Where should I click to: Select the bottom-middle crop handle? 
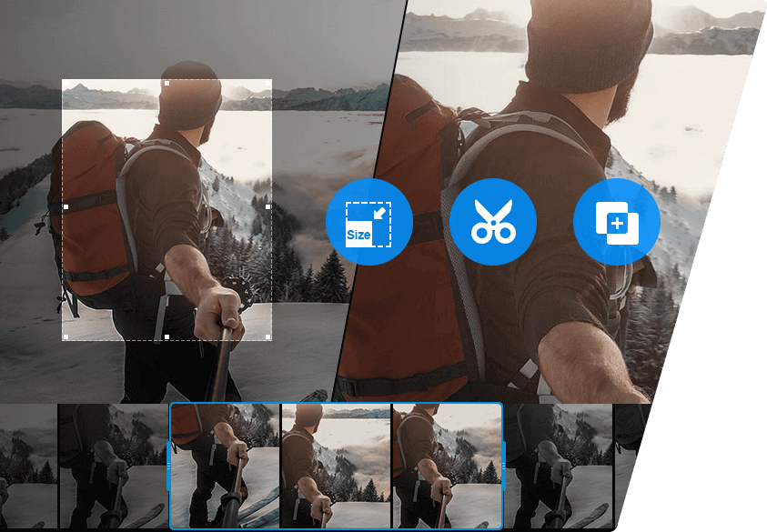tap(167, 336)
